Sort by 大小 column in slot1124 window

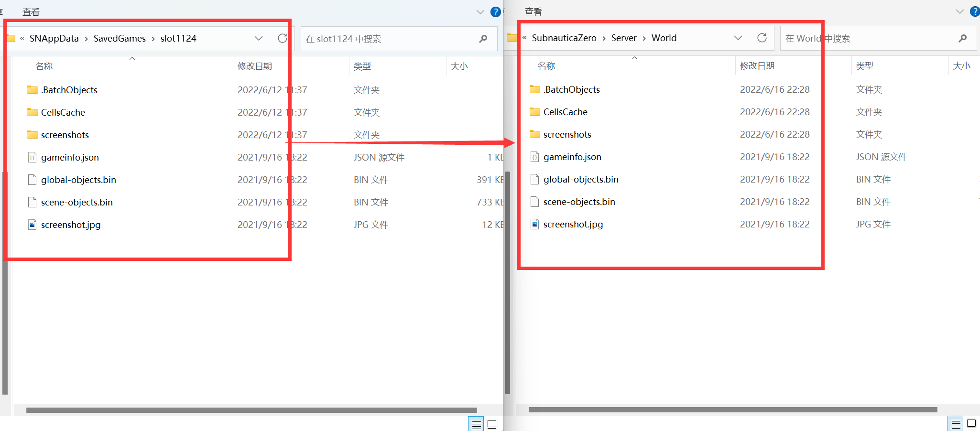459,66
